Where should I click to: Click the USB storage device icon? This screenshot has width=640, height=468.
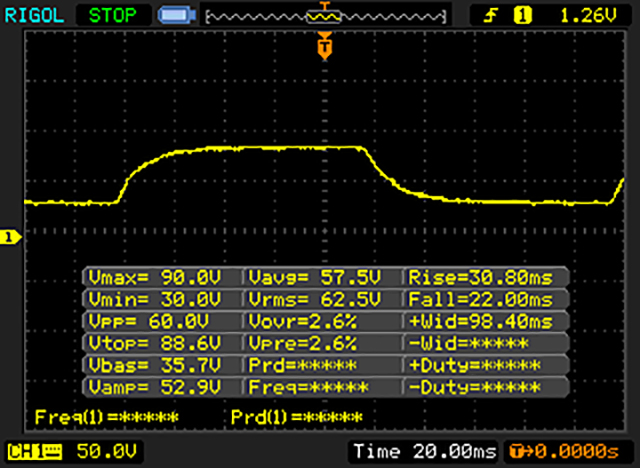point(177,16)
